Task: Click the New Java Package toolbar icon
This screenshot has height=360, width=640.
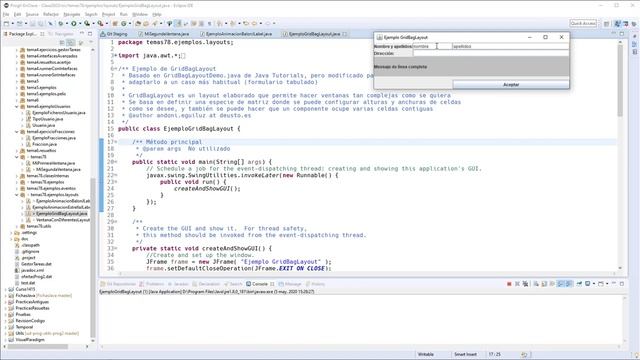Action: click(x=116, y=24)
